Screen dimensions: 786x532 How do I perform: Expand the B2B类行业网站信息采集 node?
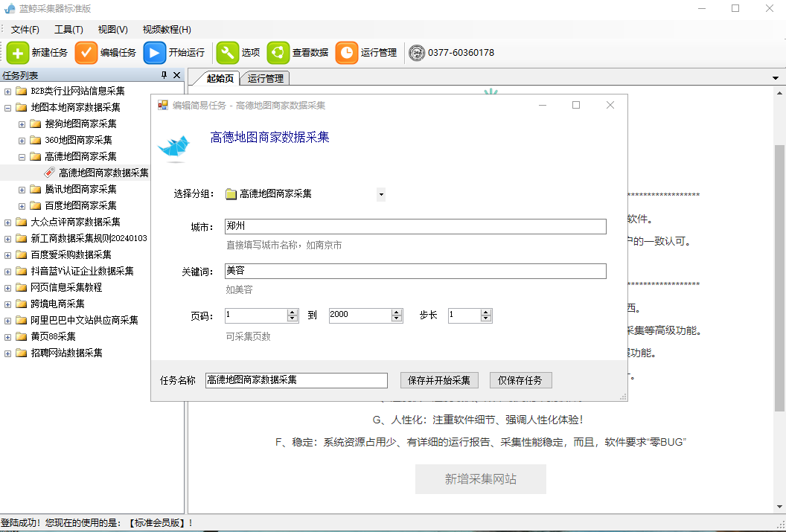(x=7, y=92)
